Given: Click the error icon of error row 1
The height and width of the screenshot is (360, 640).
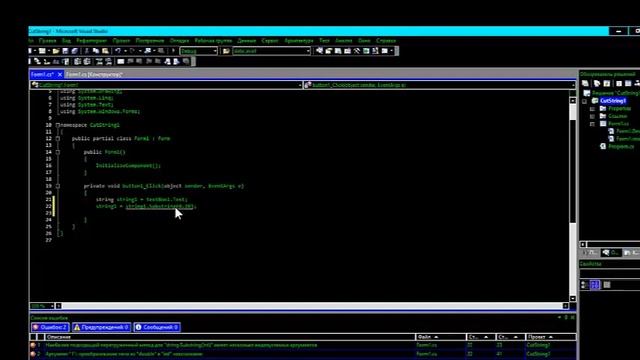Looking at the screenshot, I should click(33, 345).
